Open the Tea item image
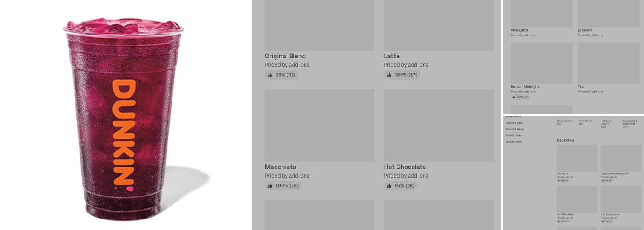 point(609,63)
